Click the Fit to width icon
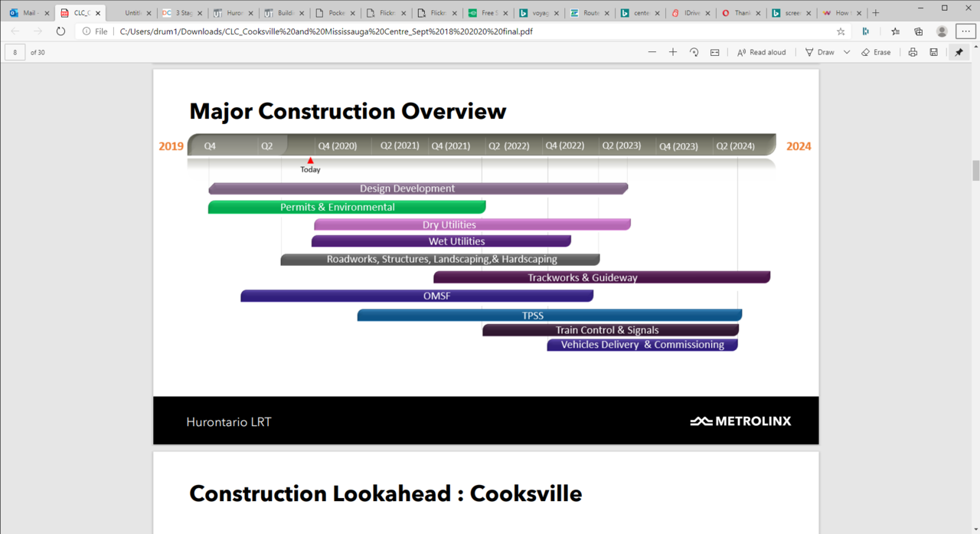This screenshot has height=534, width=980. [714, 52]
